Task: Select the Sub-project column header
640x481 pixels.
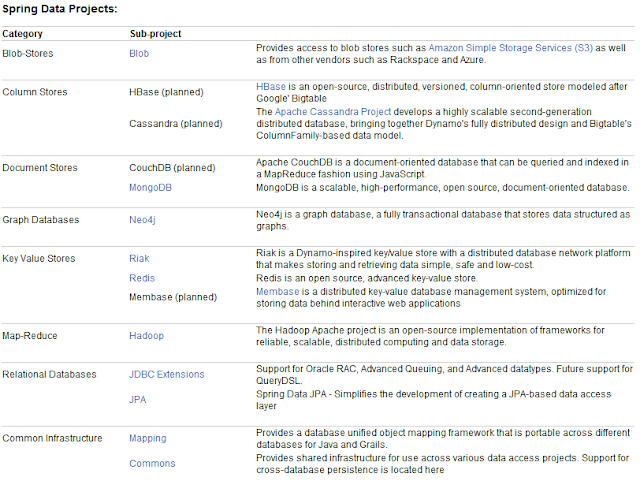Action: [x=156, y=34]
